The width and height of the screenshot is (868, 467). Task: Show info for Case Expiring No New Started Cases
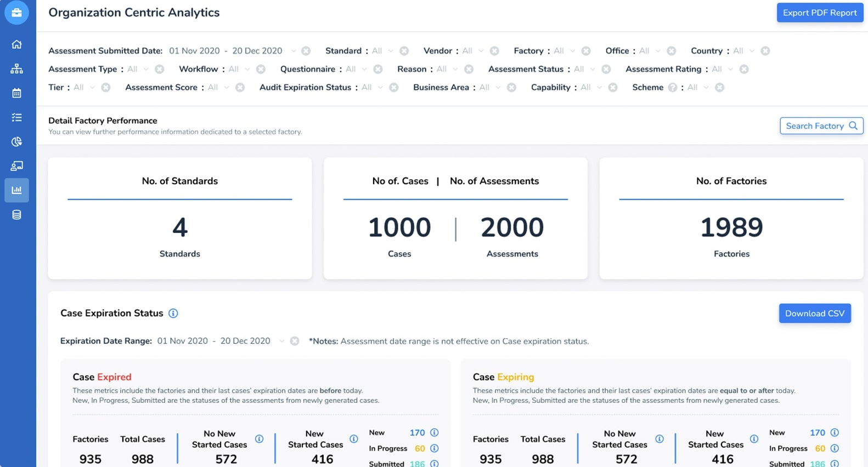tap(660, 439)
